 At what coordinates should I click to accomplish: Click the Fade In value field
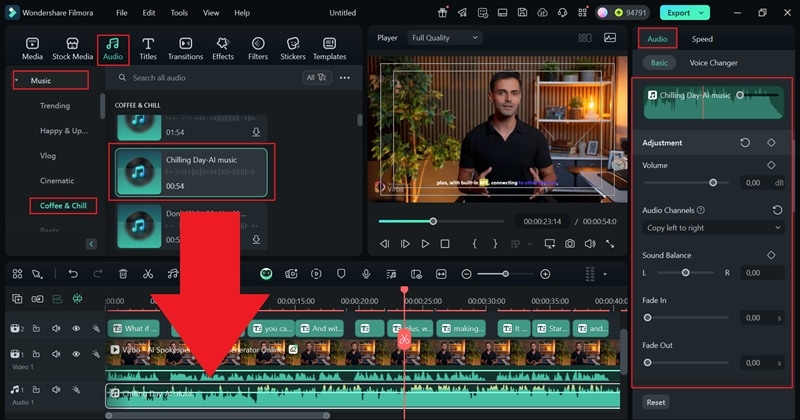coord(762,317)
